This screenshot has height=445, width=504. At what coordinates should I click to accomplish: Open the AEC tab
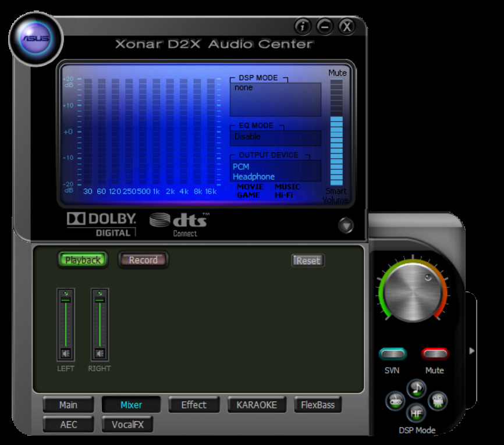pos(68,425)
